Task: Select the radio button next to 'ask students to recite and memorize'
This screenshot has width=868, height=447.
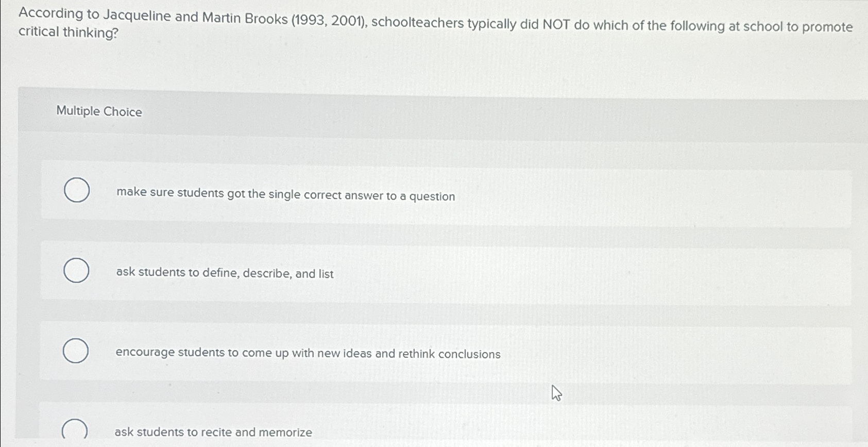Action: point(74,431)
